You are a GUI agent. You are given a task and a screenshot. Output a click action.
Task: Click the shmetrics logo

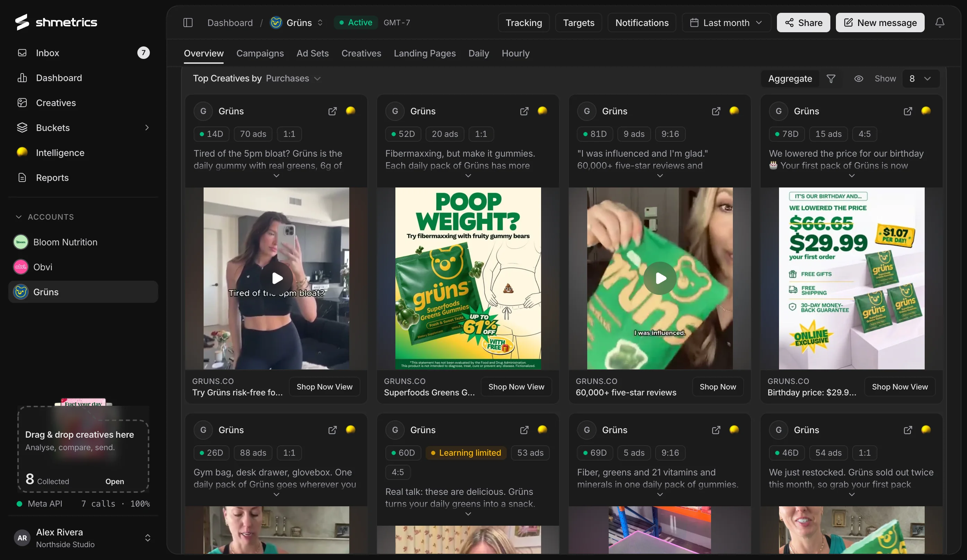(56, 22)
